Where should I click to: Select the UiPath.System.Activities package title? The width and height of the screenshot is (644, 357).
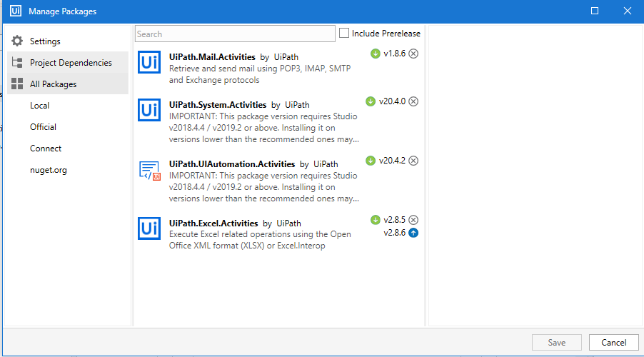(x=218, y=105)
